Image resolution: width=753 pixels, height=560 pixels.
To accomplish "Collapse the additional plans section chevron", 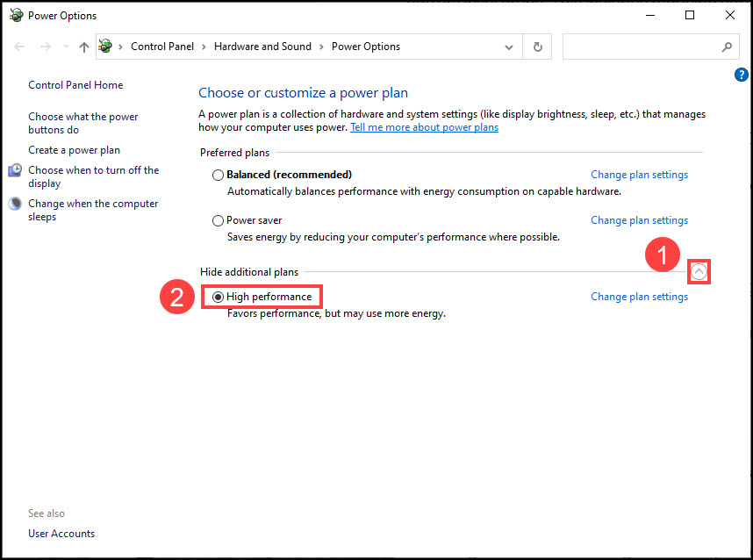I will pyautogui.click(x=699, y=271).
